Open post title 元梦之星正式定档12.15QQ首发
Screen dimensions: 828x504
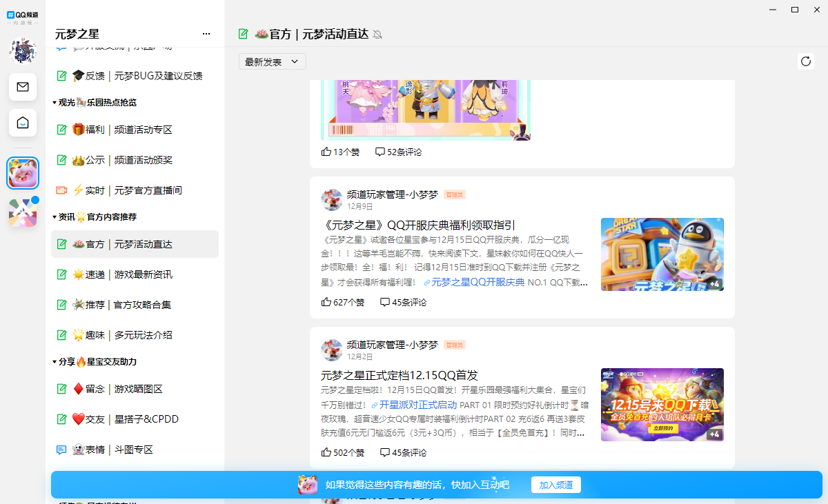400,375
